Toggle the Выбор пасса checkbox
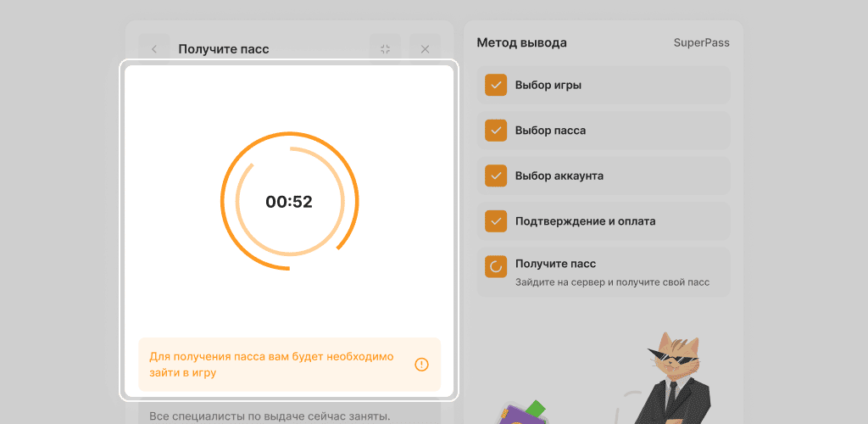 coord(496,131)
